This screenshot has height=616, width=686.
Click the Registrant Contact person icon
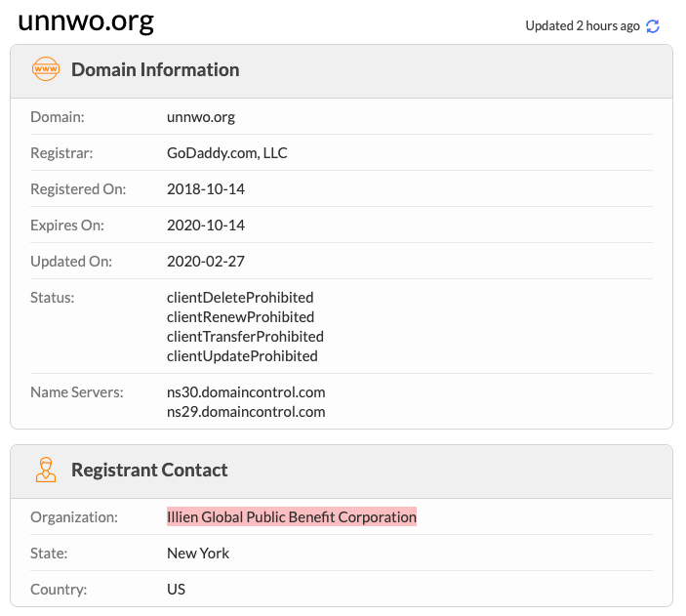[46, 470]
